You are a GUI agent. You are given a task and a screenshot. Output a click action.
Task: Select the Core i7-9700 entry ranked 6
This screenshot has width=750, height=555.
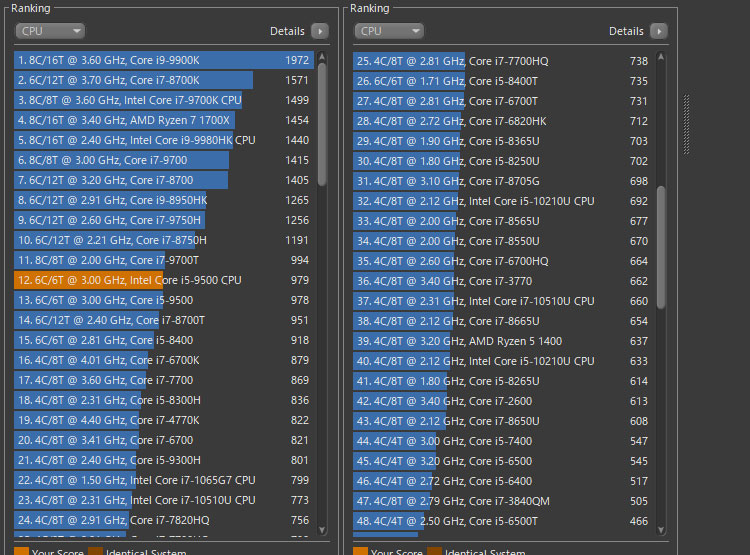pyautogui.click(x=164, y=160)
